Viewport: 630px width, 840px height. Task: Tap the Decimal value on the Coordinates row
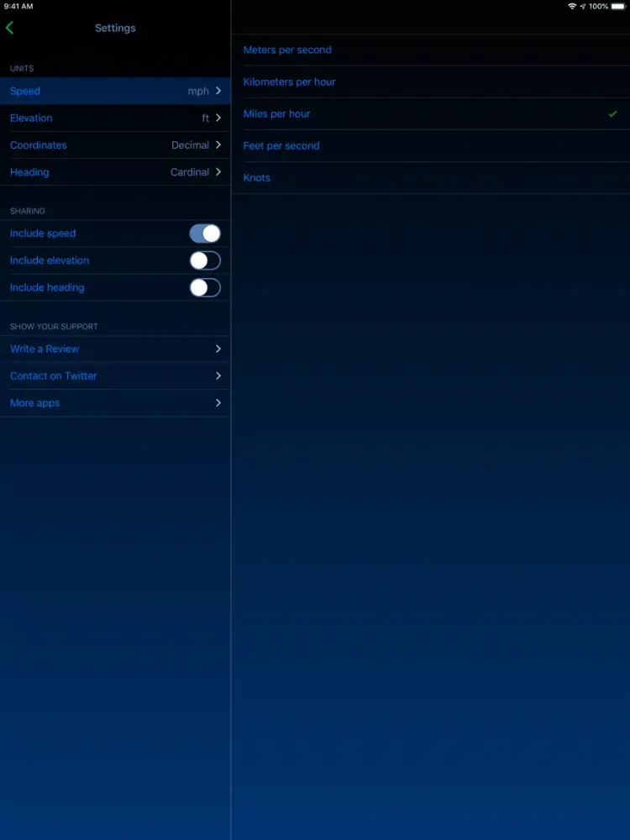[190, 145]
